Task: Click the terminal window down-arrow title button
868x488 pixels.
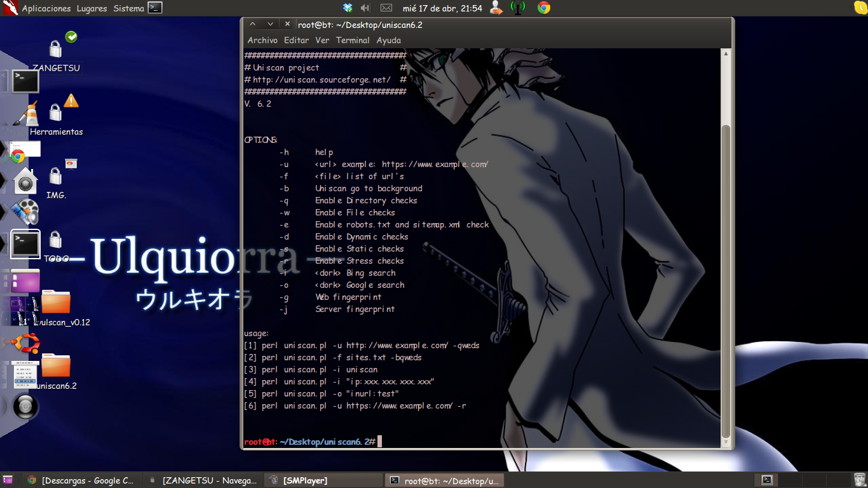Action: (x=270, y=24)
